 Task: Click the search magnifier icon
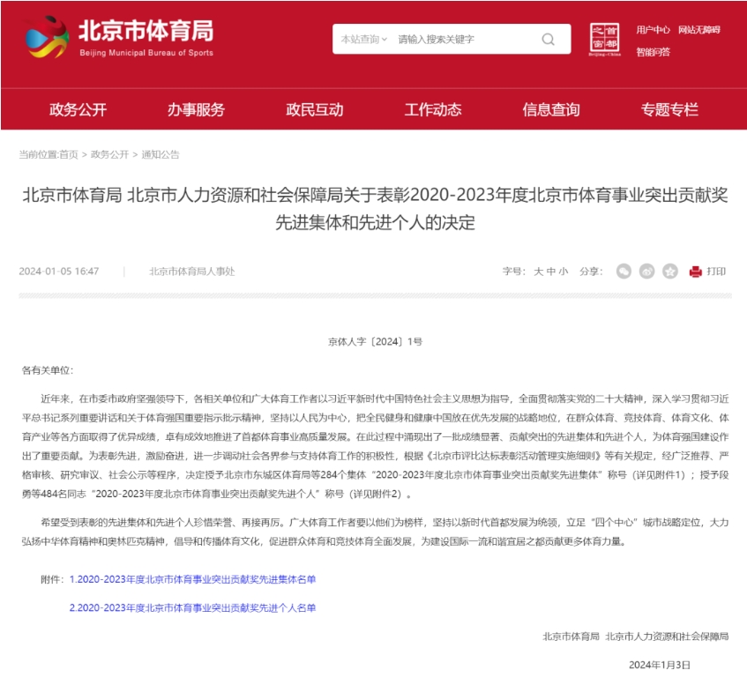pos(549,39)
